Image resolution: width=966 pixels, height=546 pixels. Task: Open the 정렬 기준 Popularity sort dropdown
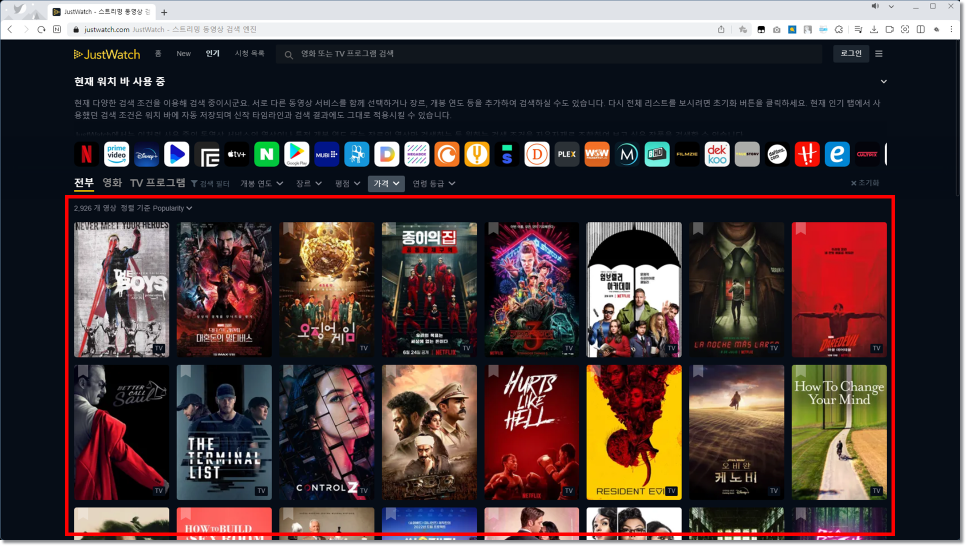[x=156, y=208]
